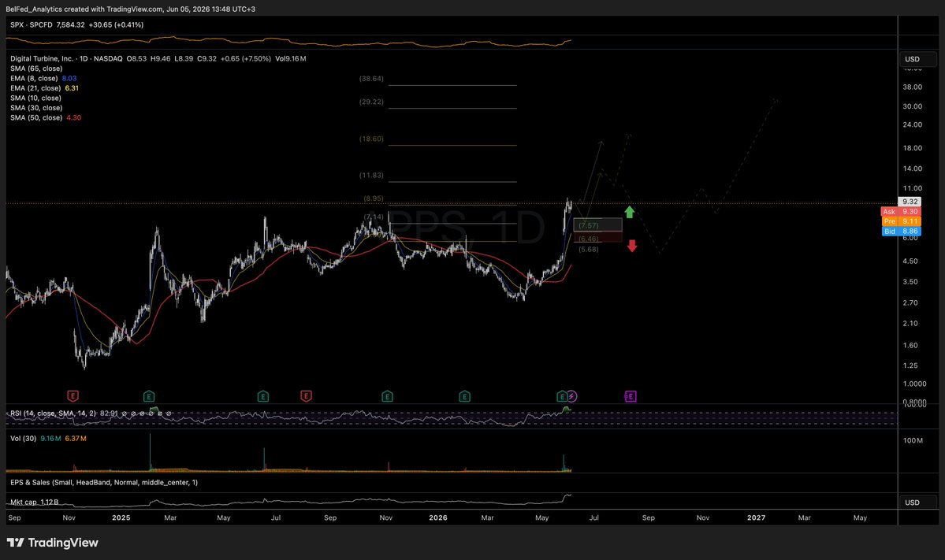Select the EPS & Sales indicator legend

(x=104, y=482)
